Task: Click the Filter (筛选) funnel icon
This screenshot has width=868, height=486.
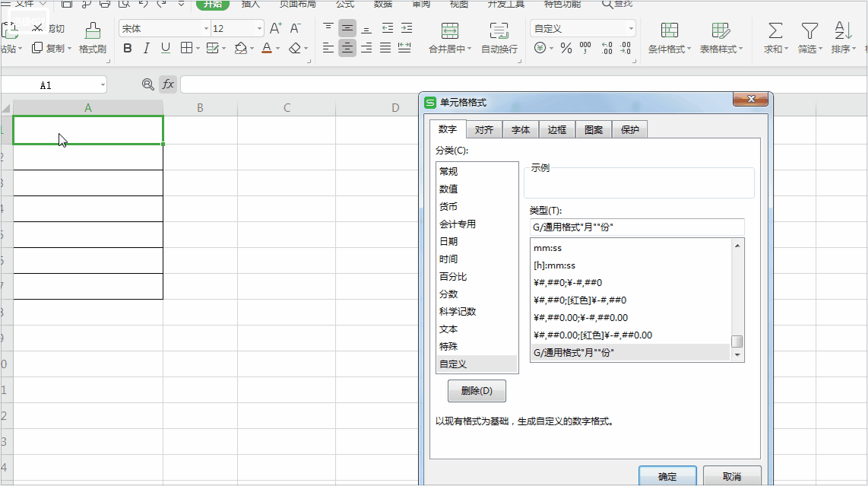Action: pyautogui.click(x=809, y=31)
